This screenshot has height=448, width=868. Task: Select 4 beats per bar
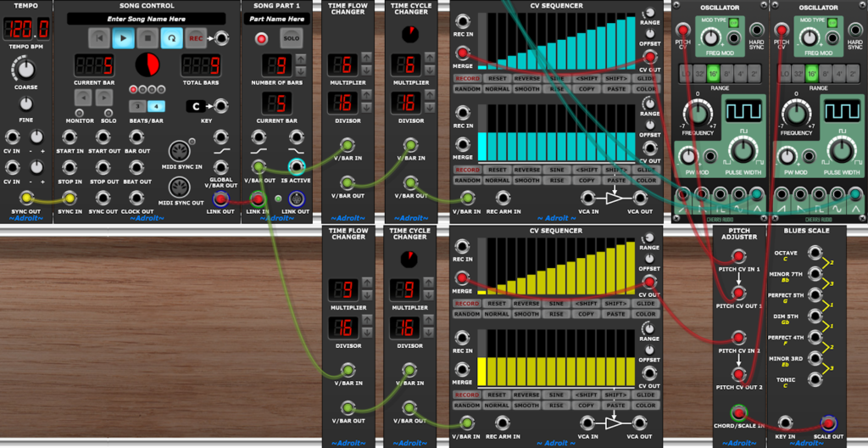click(156, 106)
